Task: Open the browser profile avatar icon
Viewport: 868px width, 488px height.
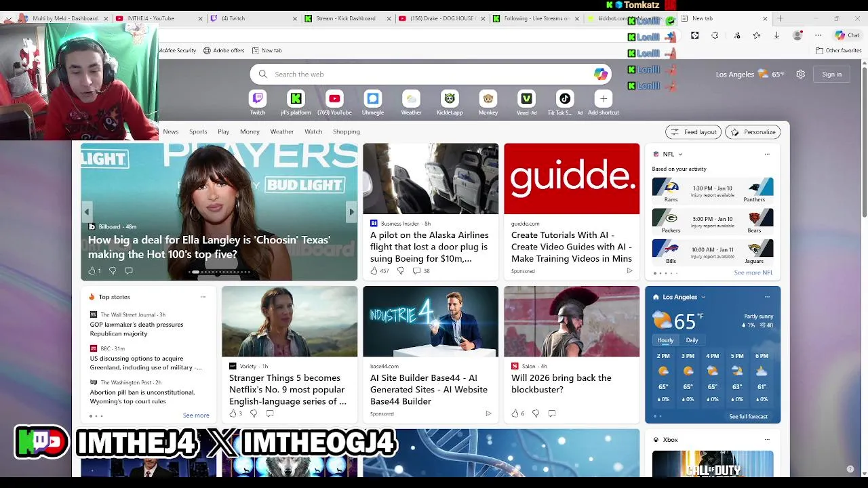Action: [x=798, y=35]
